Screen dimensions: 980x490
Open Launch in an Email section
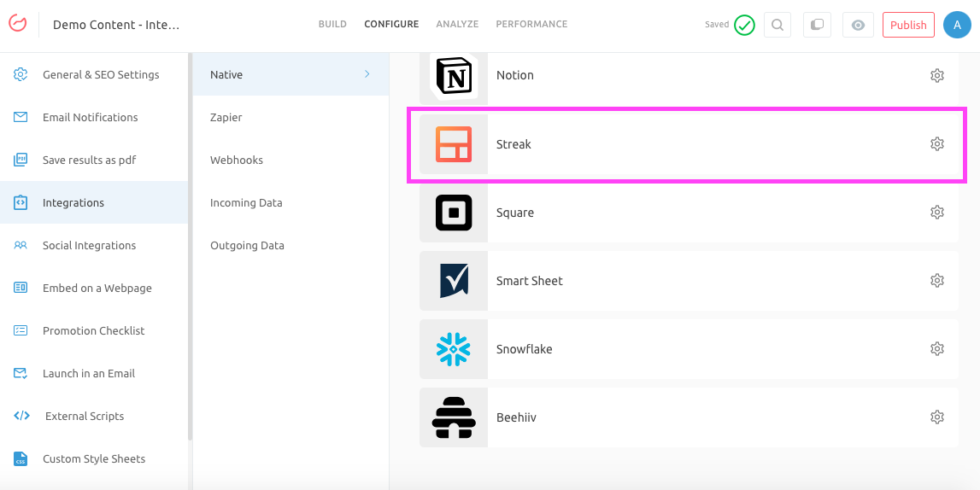(94, 373)
